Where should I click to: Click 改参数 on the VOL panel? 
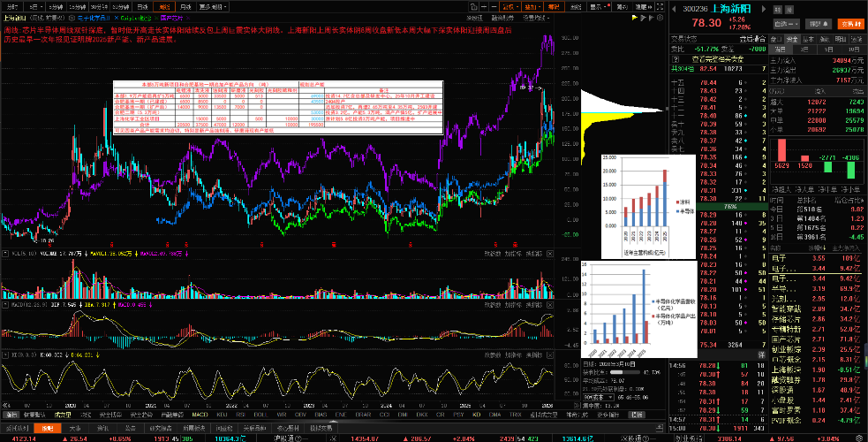493,254
